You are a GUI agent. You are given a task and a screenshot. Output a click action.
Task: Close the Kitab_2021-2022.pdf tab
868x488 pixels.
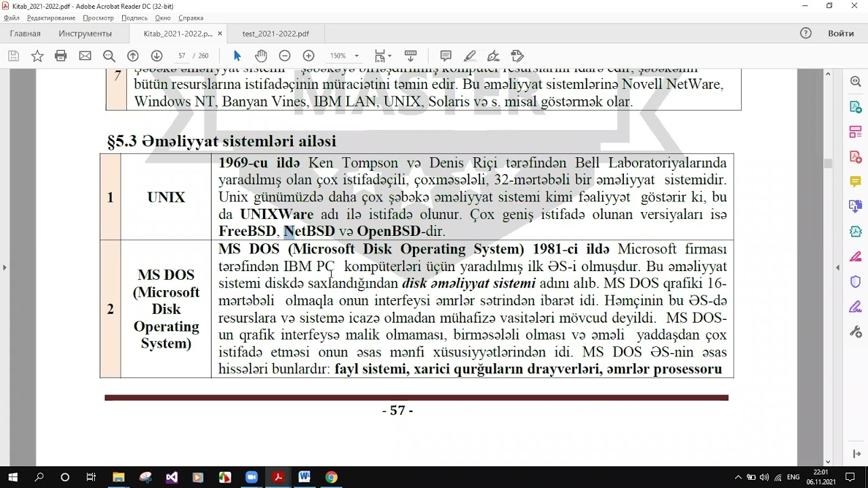point(219,33)
